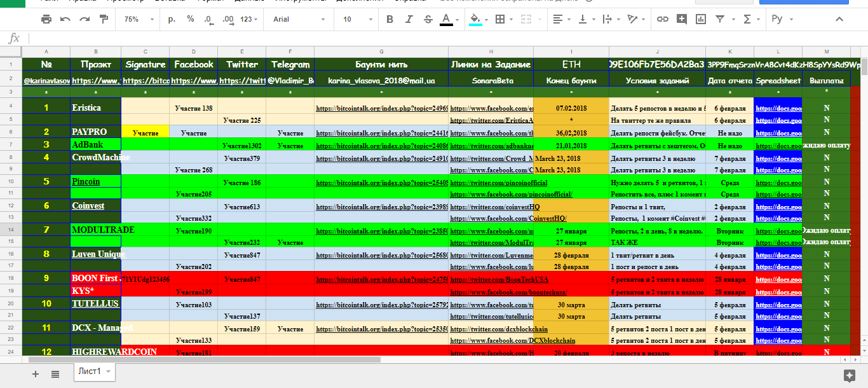This screenshot has height=388, width=868.
Task: Select the PAYPRO project cell
Action: tap(95, 132)
